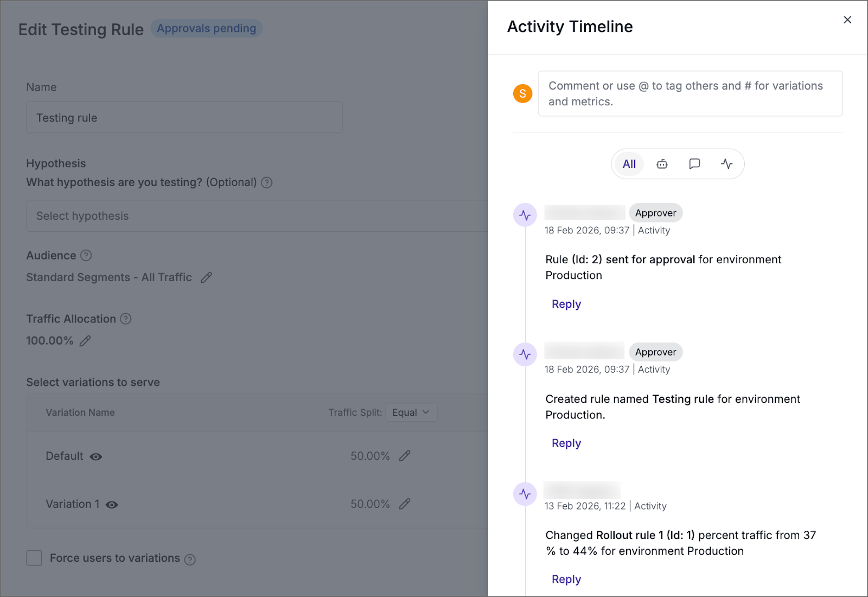
Task: Close the Activity Timeline panel
Action: pos(847,20)
